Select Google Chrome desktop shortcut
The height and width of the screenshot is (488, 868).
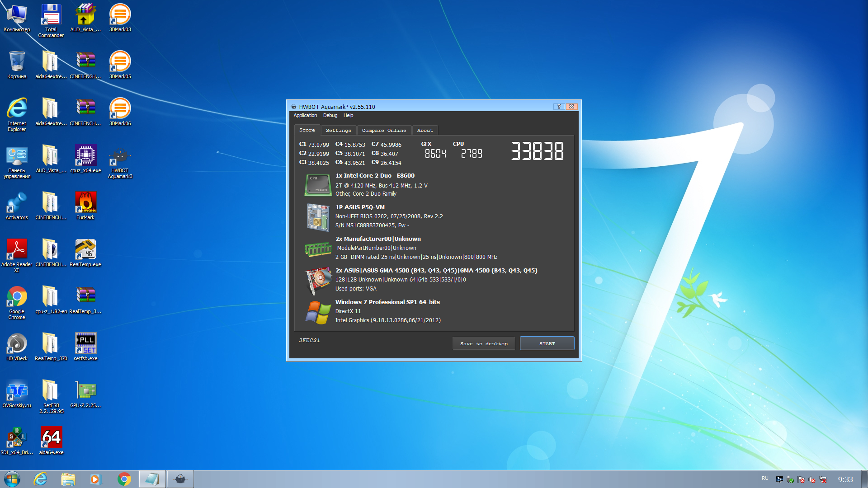click(x=17, y=303)
